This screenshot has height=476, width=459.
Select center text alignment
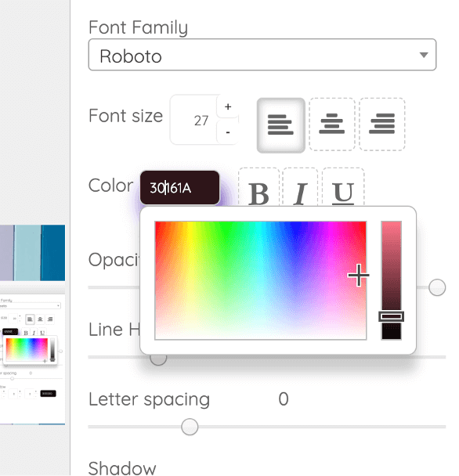332,124
